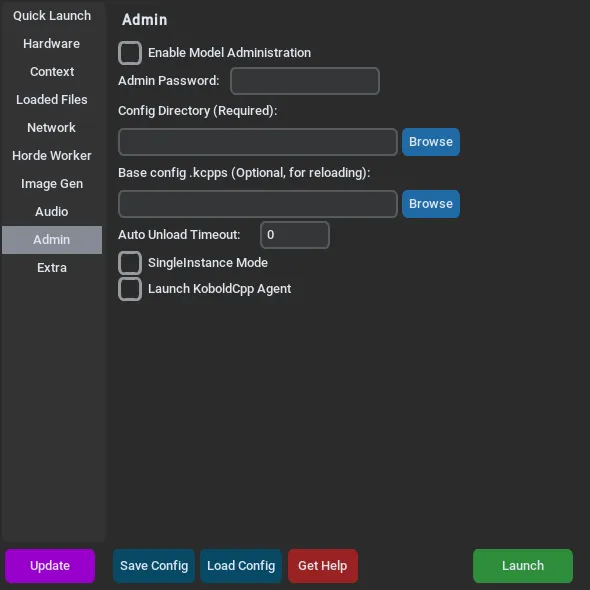Viewport: 590px width, 590px height.
Task: Switch to the Hardware tab
Action: click(52, 44)
